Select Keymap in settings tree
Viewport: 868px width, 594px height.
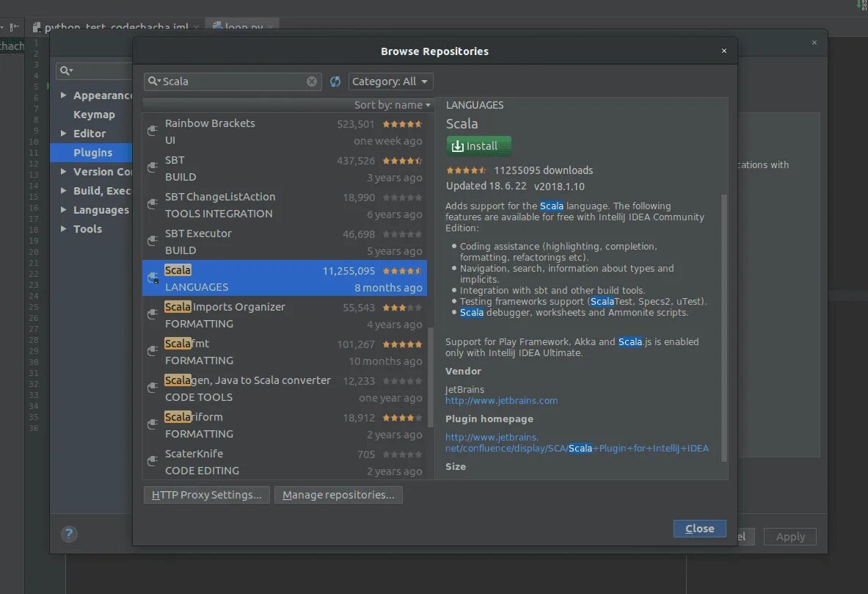[94, 115]
